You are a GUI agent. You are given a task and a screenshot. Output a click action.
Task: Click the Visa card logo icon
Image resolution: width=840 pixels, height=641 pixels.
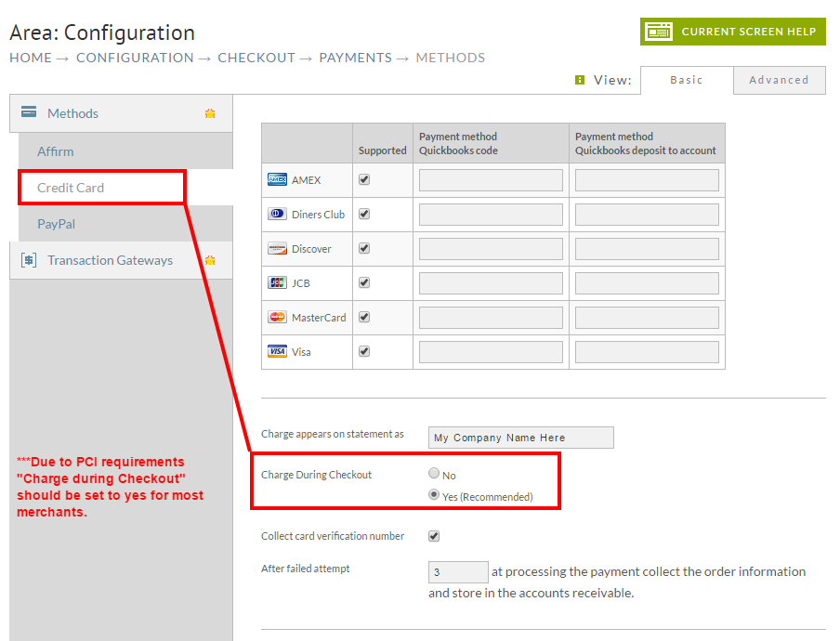pos(277,351)
